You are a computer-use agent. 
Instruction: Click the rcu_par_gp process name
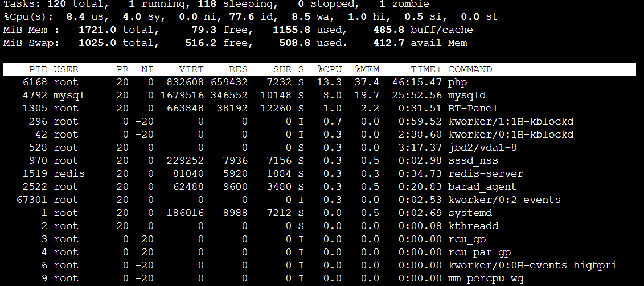pos(479,253)
